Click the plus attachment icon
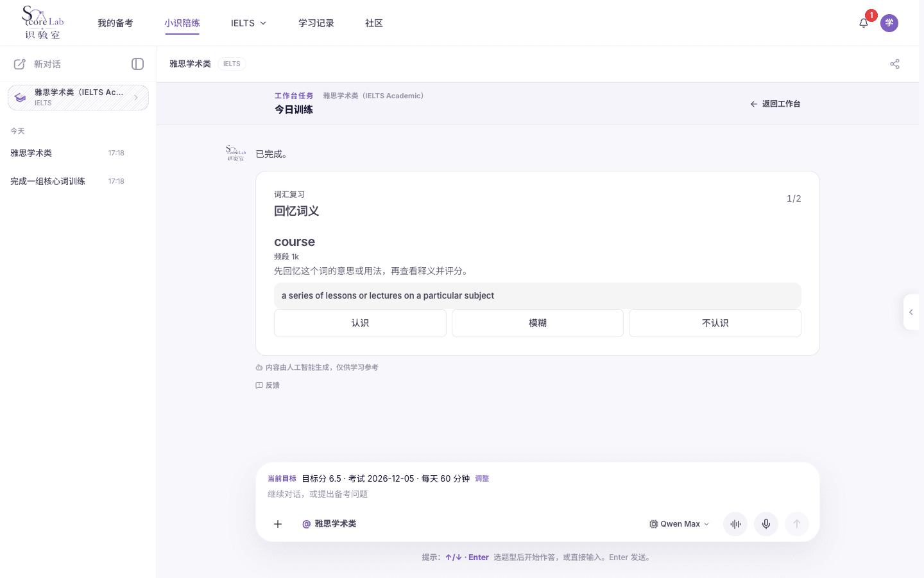Viewport: 924px width, 578px height. click(x=278, y=524)
